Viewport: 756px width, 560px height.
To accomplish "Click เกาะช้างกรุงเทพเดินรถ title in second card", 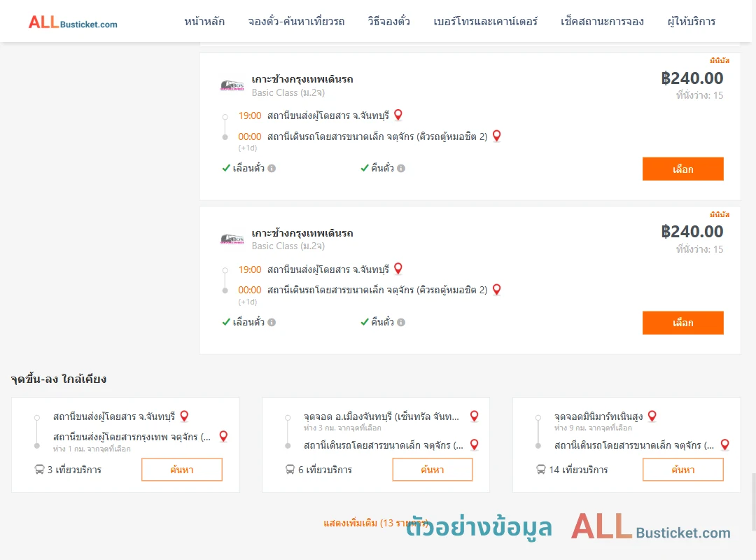I will tap(302, 233).
